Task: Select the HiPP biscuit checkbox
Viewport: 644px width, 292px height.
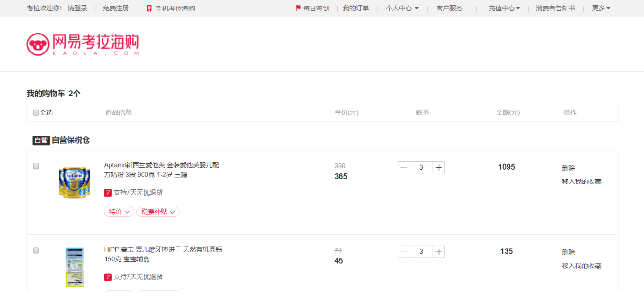Action: coord(36,250)
